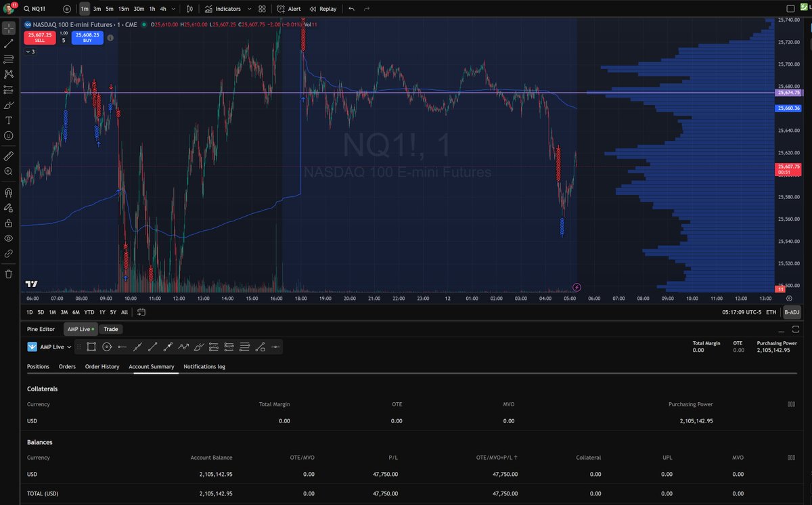Open the go to date calendar icon
Viewport: 812px width, 505px height.
(x=141, y=312)
